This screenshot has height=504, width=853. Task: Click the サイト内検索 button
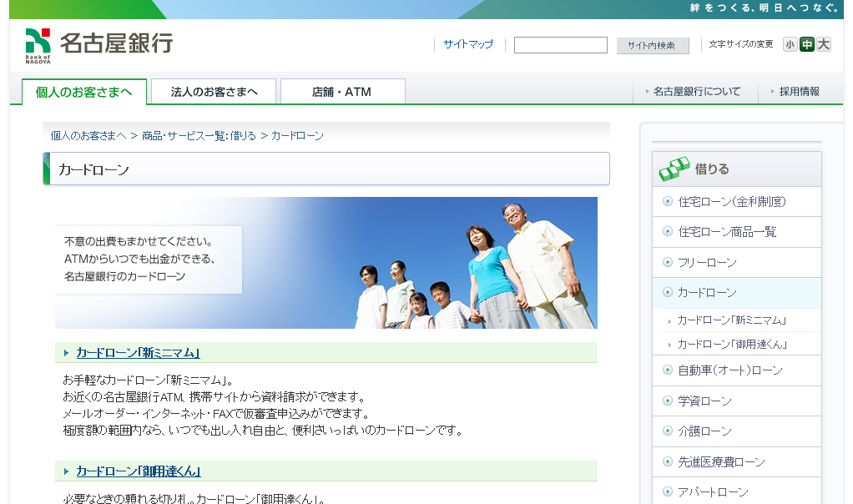(x=653, y=46)
